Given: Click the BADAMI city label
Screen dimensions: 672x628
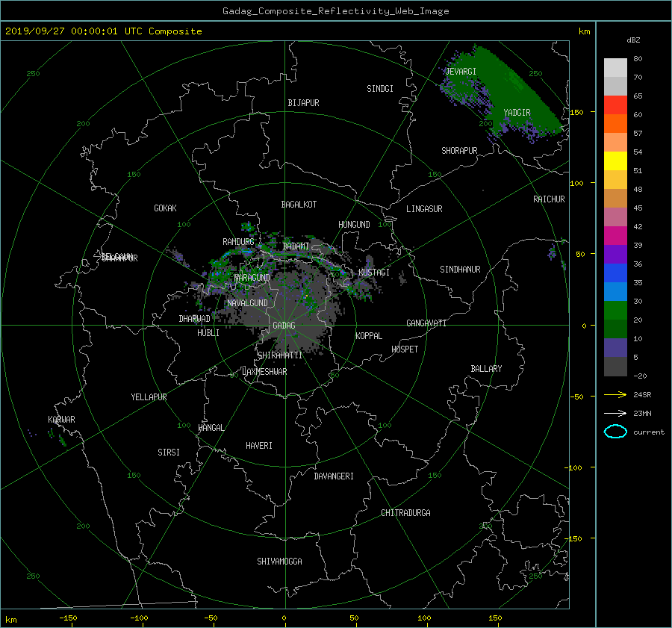Looking at the screenshot, I should (x=296, y=246).
